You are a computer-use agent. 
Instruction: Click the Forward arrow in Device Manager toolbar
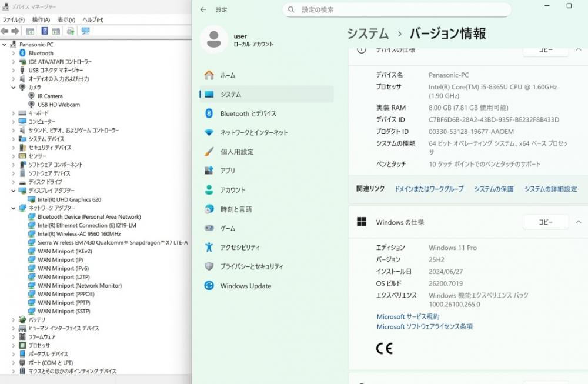15,31
